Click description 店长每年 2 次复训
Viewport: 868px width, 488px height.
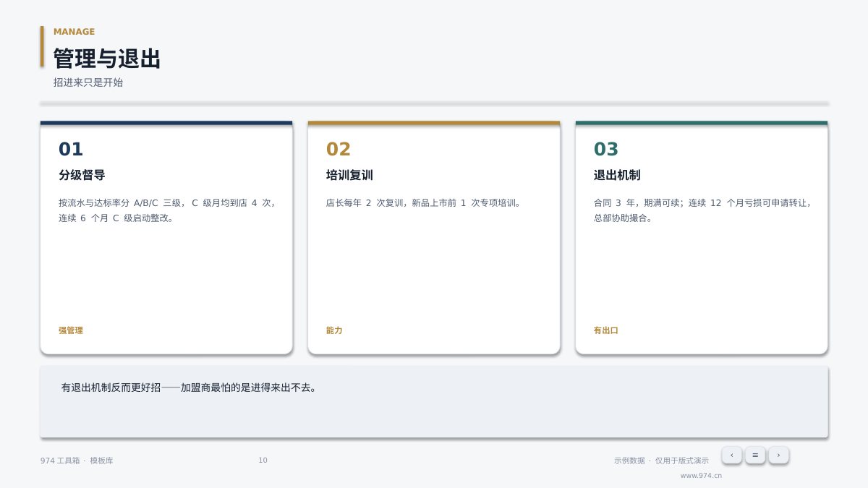pyautogui.click(x=424, y=203)
